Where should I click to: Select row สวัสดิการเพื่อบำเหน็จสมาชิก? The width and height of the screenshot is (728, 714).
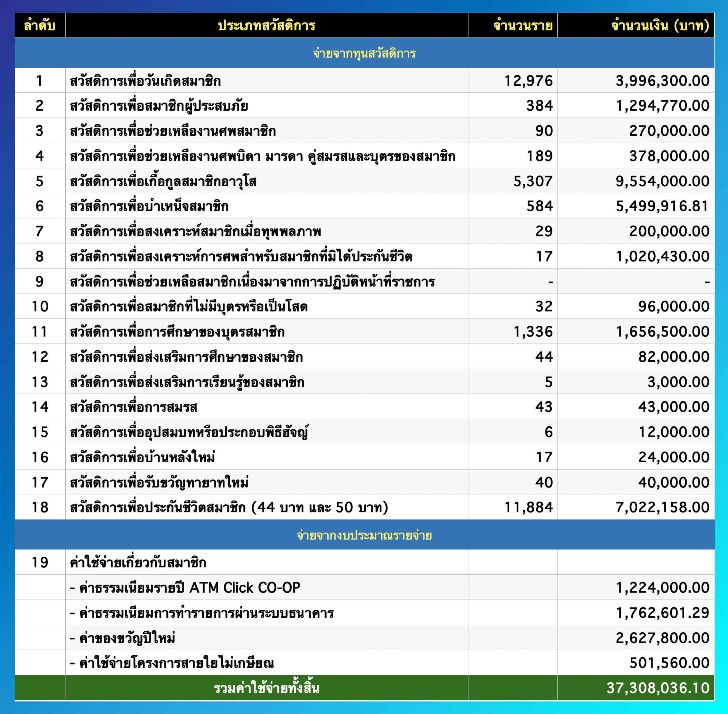[x=149, y=206]
